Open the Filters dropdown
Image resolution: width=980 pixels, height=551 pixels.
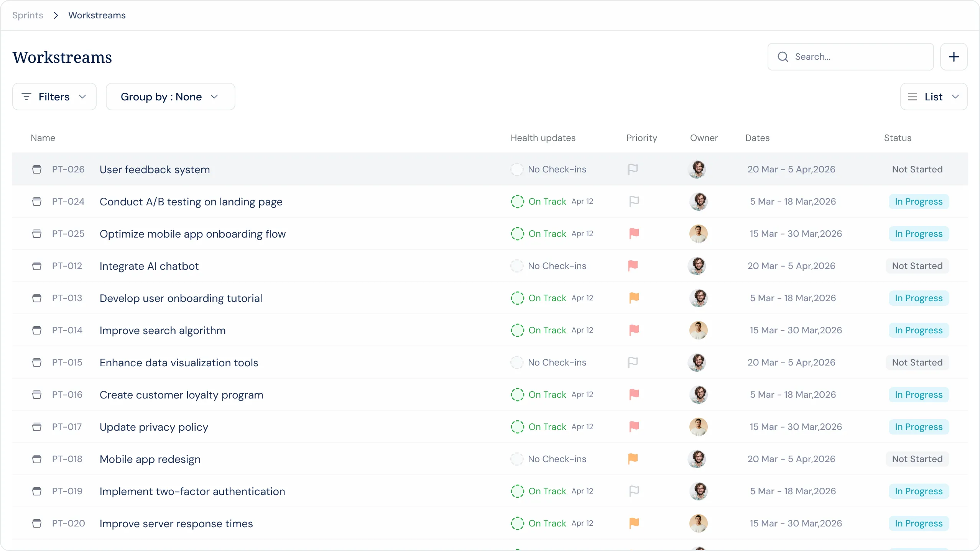(54, 97)
